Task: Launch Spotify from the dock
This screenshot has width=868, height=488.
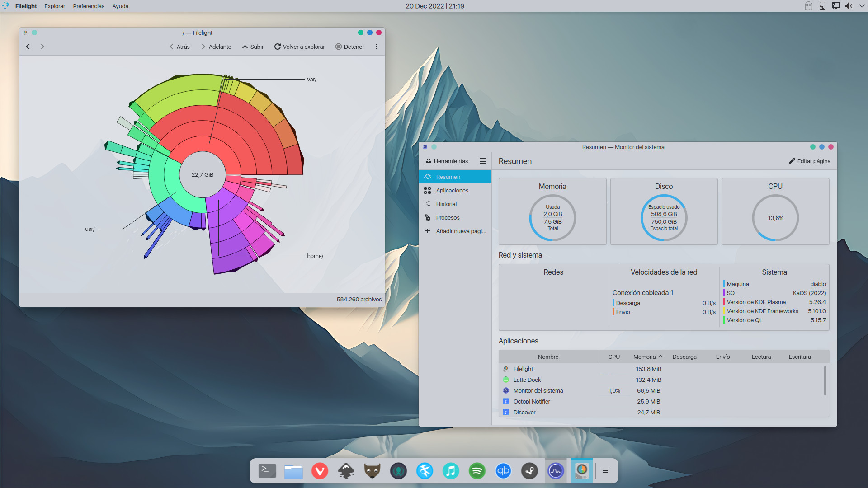Action: tap(477, 471)
